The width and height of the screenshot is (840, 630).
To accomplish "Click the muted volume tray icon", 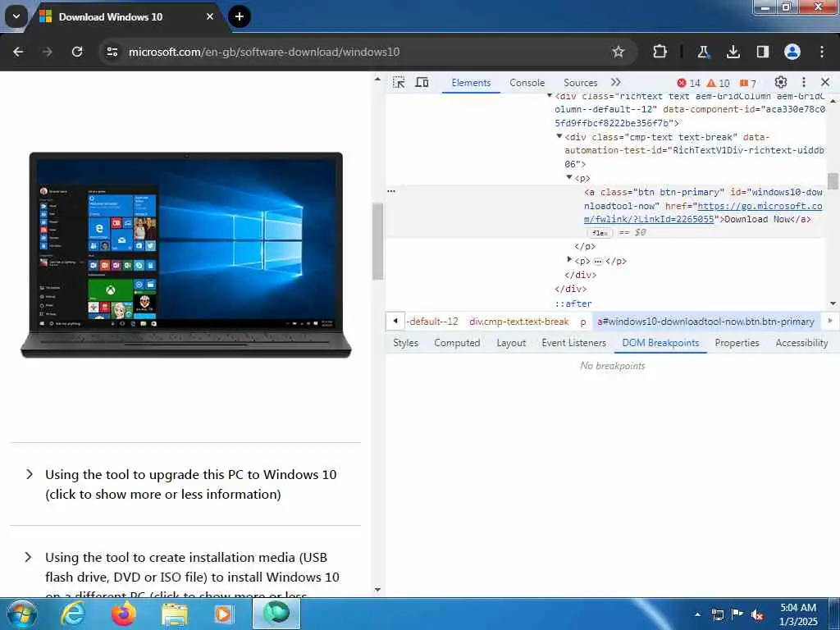I will (x=757, y=614).
